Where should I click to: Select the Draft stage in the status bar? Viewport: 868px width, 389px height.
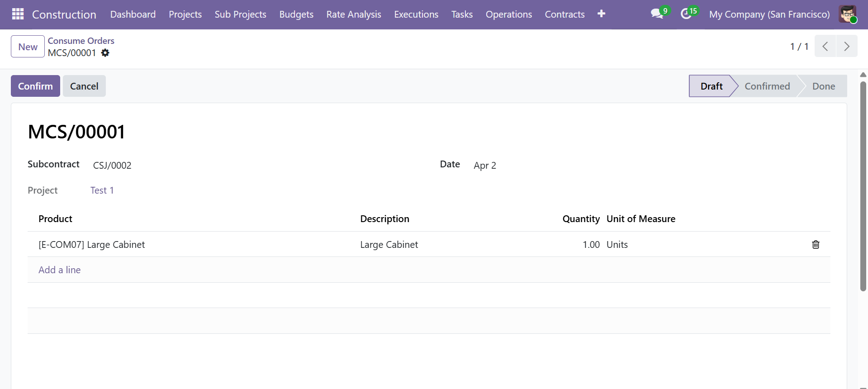tap(711, 86)
